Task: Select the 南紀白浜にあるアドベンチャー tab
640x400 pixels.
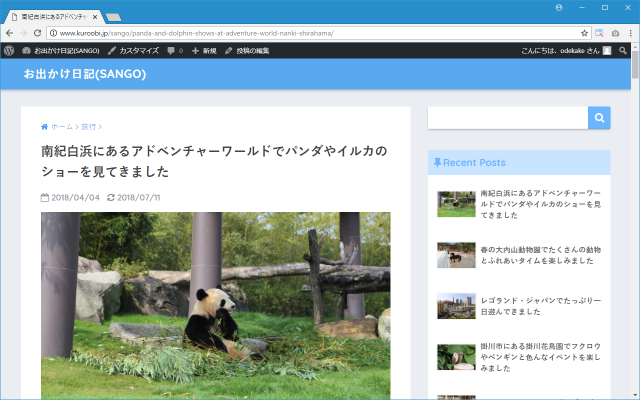Action: point(53,17)
